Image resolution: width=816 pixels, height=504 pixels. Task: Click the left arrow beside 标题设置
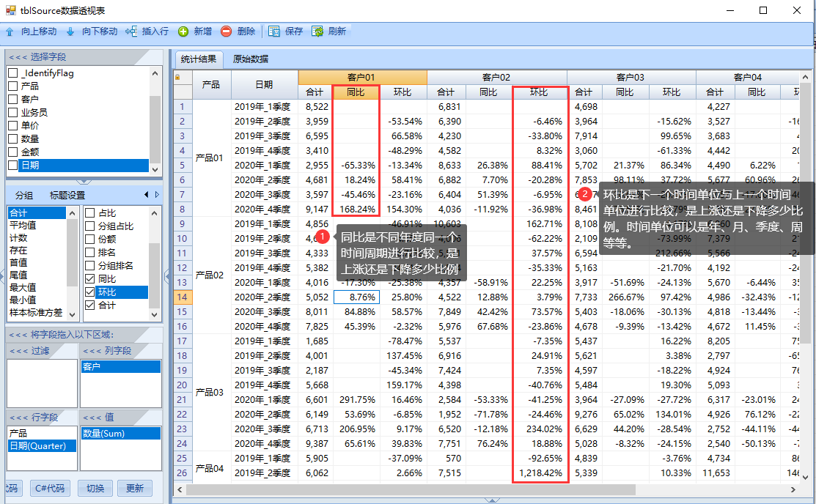146,195
